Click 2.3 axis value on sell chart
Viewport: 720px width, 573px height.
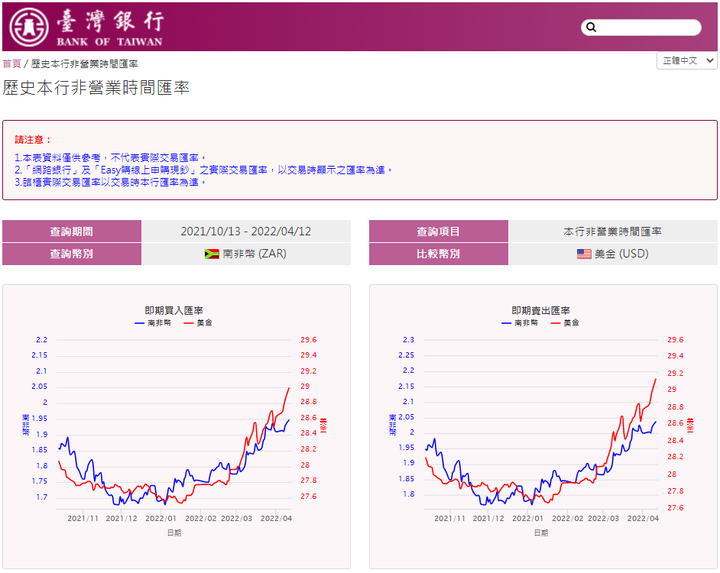click(x=408, y=340)
